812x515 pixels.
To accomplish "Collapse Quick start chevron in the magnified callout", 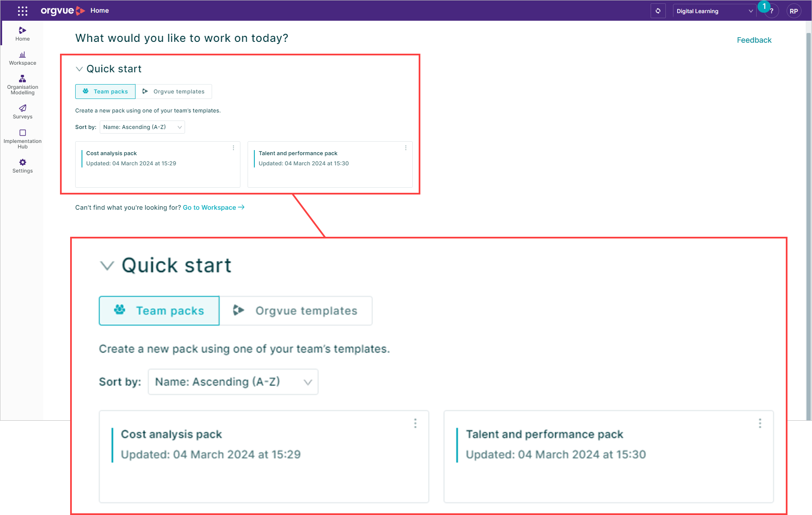I will (107, 266).
